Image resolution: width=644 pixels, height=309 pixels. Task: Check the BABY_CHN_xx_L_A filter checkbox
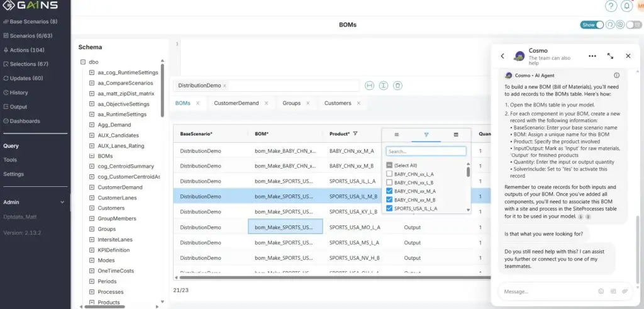390,174
